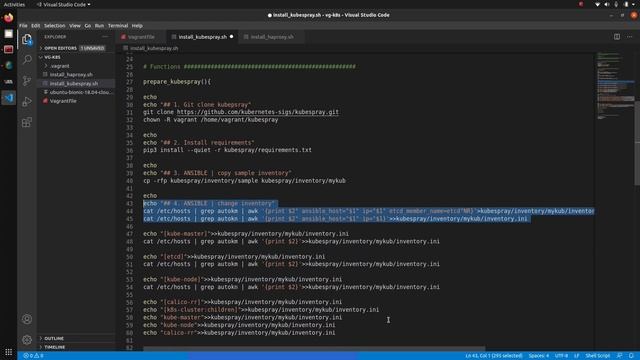Viewport: 640px width, 360px height.
Task: Open the editor More Actions ellipsis
Action: coord(630,37)
